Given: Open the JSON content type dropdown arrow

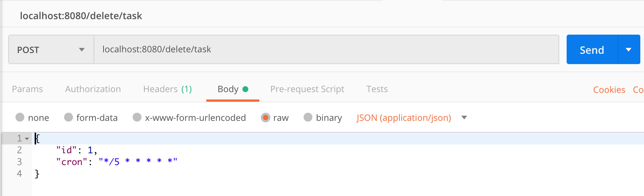Looking at the screenshot, I should pos(464,118).
